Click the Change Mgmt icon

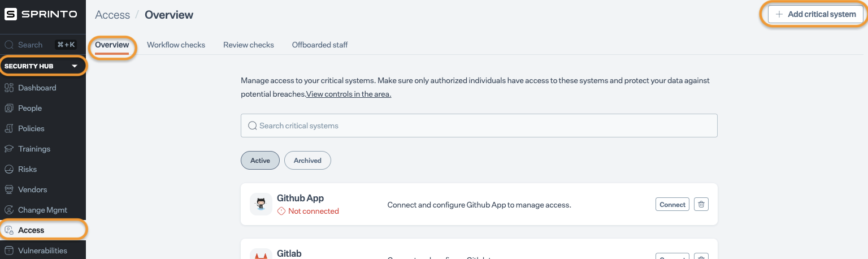point(9,210)
